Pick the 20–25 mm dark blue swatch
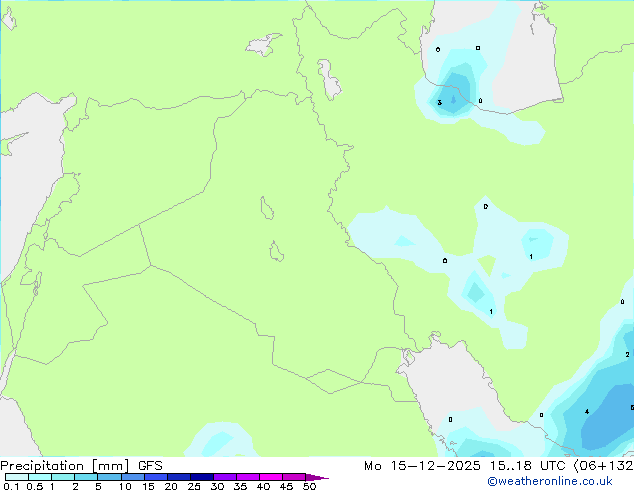 179,477
